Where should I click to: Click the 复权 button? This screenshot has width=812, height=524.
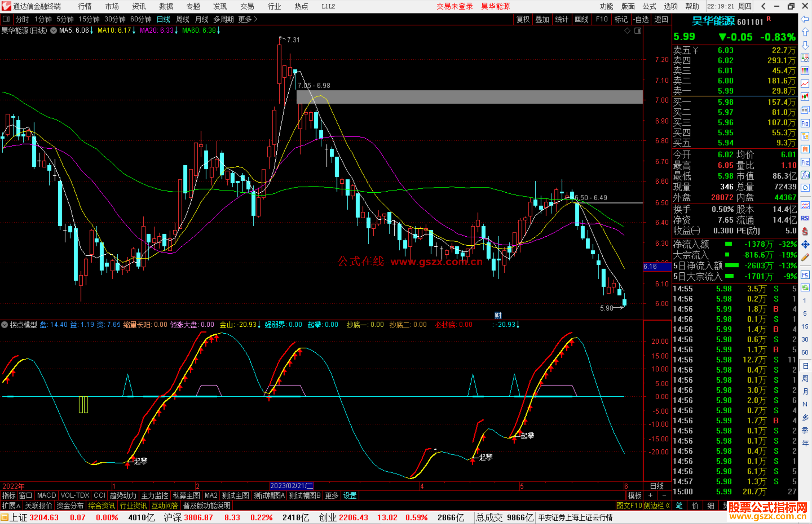click(x=523, y=19)
